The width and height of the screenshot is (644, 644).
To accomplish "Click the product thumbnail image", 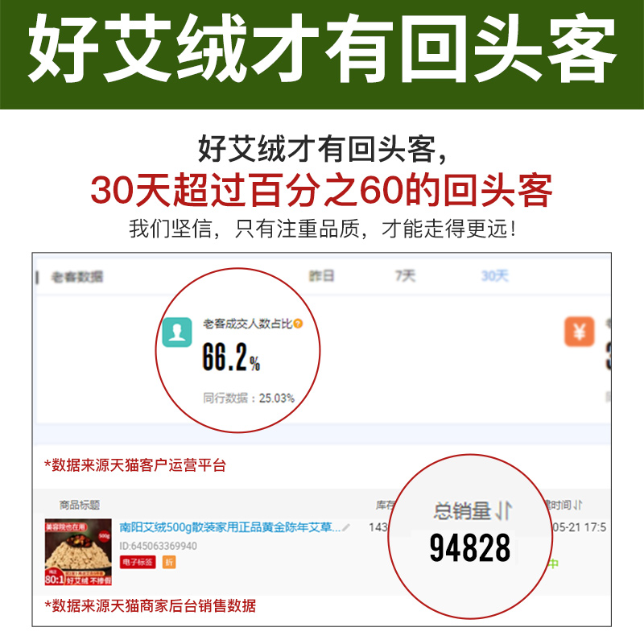I will (78, 551).
